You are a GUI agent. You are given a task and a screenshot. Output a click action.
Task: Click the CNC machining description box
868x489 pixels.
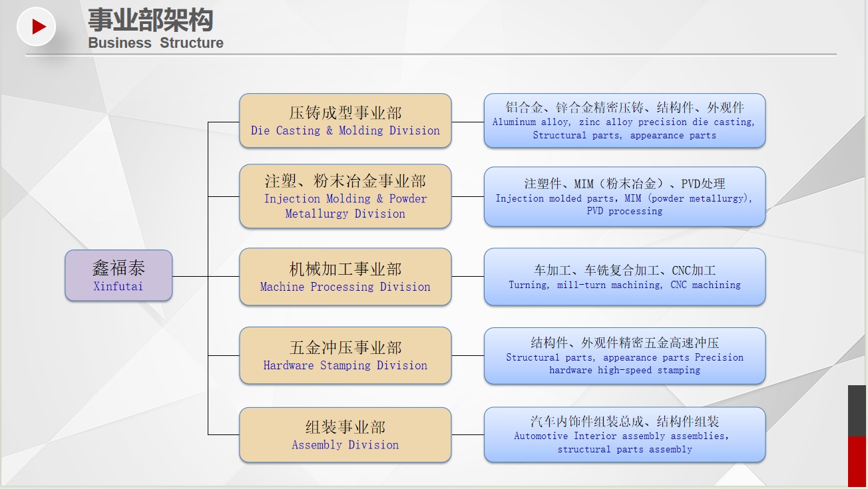pyautogui.click(x=624, y=277)
